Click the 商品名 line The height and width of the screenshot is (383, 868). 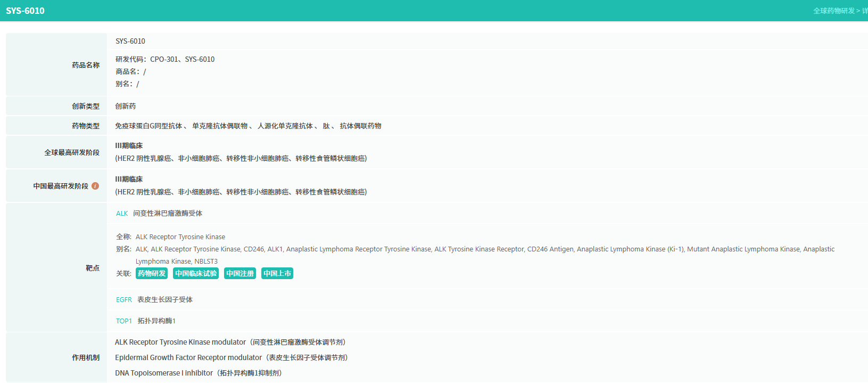(130, 71)
